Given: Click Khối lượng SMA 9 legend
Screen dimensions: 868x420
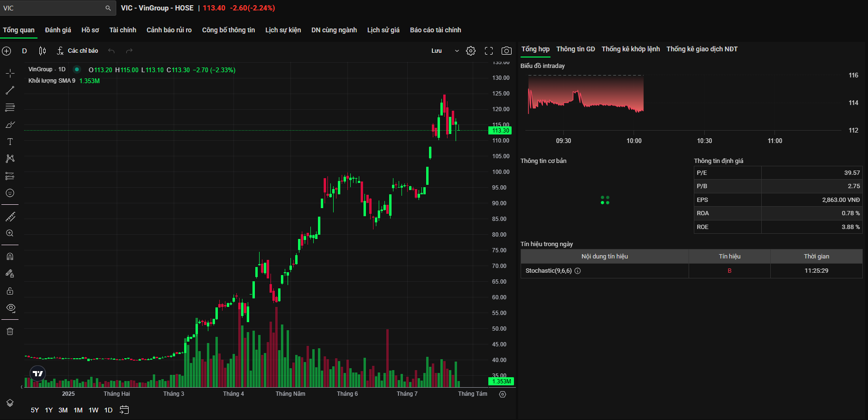Looking at the screenshot, I should point(52,81).
